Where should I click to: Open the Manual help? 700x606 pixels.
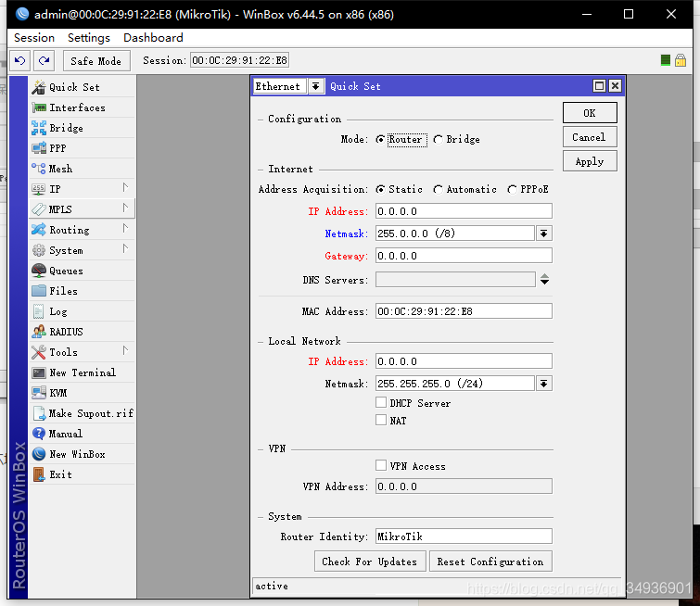point(83,434)
